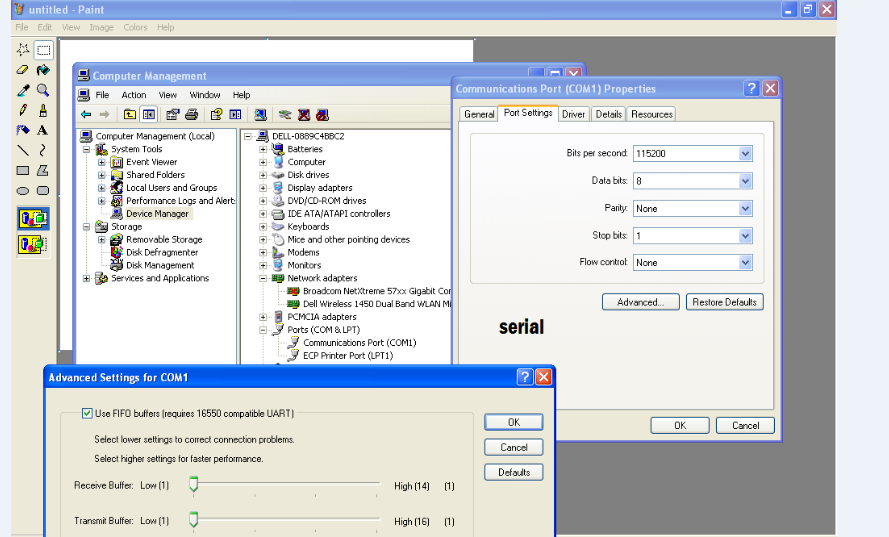Click the Restore Defaults button
The image size is (889, 537).
coord(726,302)
